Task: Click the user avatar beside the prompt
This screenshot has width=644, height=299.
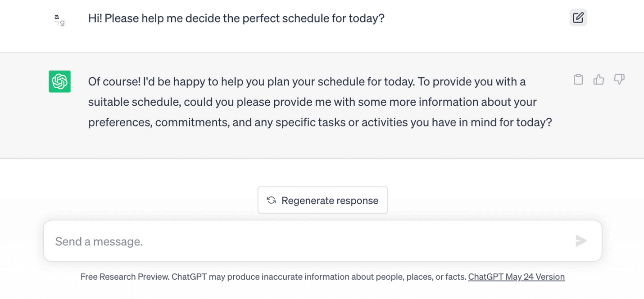Action: (59, 19)
